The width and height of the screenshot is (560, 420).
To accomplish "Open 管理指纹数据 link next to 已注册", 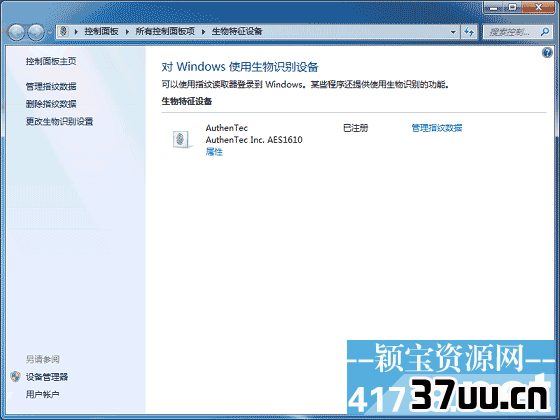I will click(437, 128).
